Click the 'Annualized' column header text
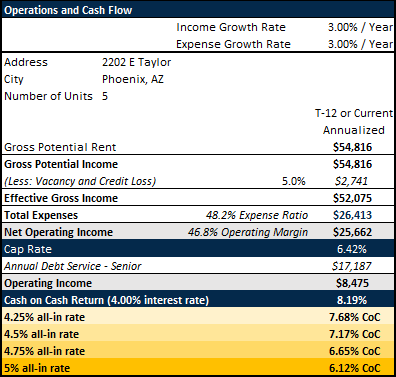The width and height of the screenshot is (396, 377). click(354, 130)
